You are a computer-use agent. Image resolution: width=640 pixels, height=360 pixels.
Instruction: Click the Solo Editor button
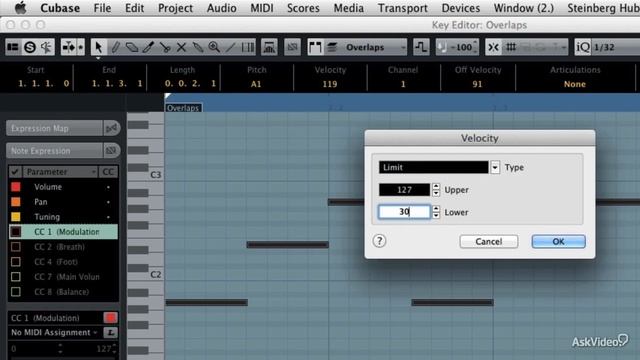click(x=30, y=47)
